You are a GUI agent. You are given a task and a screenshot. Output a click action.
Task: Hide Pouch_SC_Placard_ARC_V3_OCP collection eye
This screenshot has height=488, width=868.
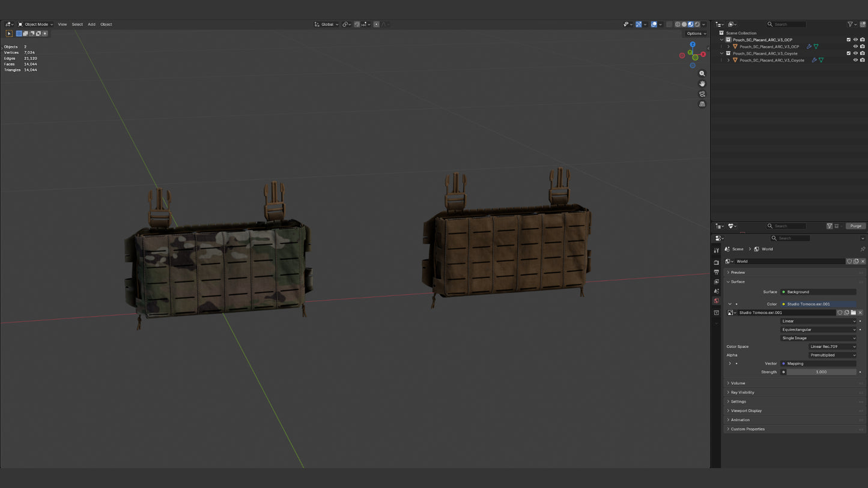click(x=855, y=40)
